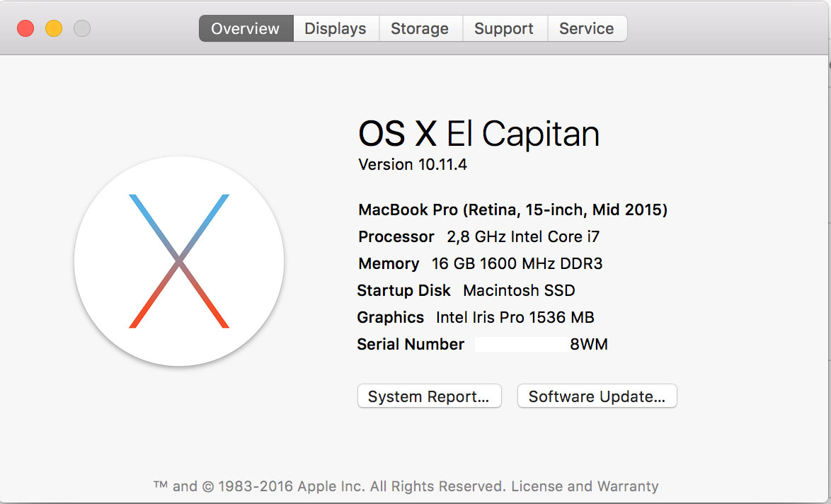
Task: Select the Storage tab
Action: pos(420,29)
